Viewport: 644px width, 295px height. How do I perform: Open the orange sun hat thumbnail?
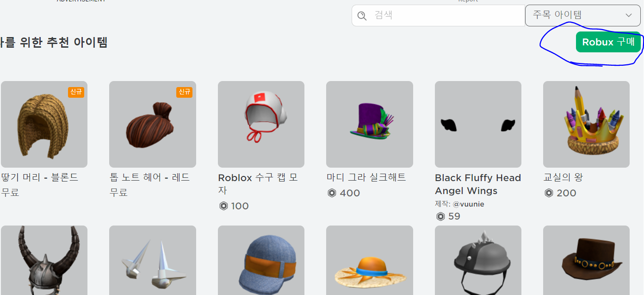pyautogui.click(x=370, y=260)
